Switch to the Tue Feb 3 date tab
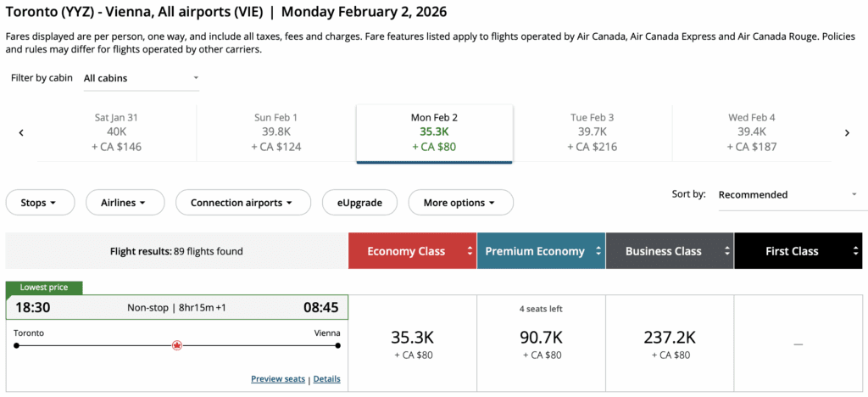 pyautogui.click(x=593, y=132)
